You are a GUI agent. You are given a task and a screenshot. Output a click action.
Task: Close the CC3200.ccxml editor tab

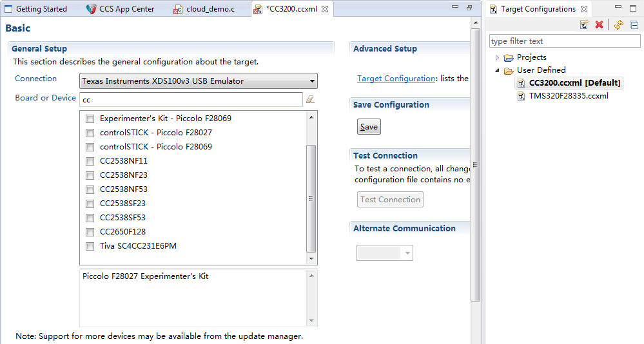[x=325, y=9]
